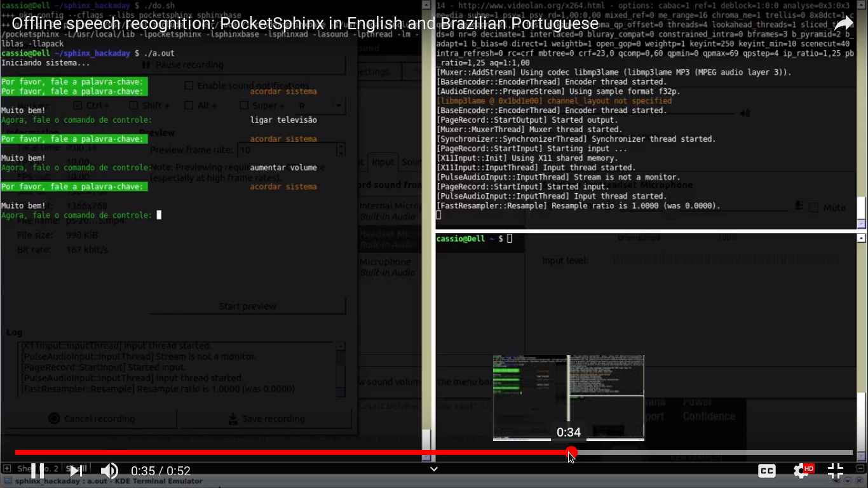Click the 0:35 / 0:52 time display

point(161,471)
